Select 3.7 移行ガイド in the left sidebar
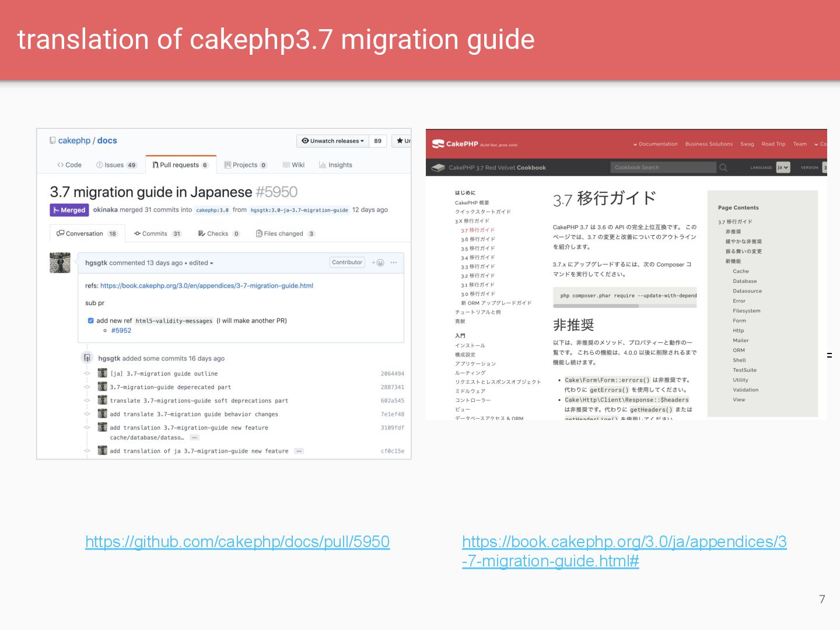The image size is (840, 630). [478, 230]
